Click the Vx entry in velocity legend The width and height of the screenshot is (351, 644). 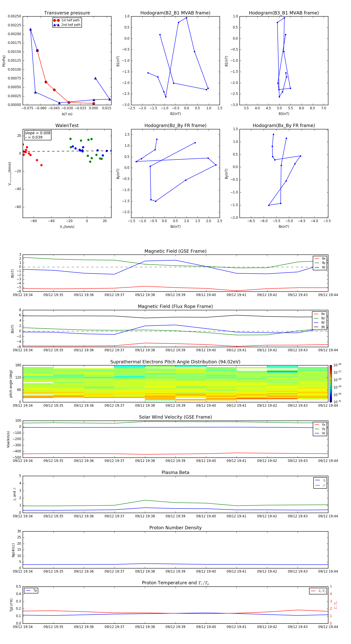tap(320, 424)
